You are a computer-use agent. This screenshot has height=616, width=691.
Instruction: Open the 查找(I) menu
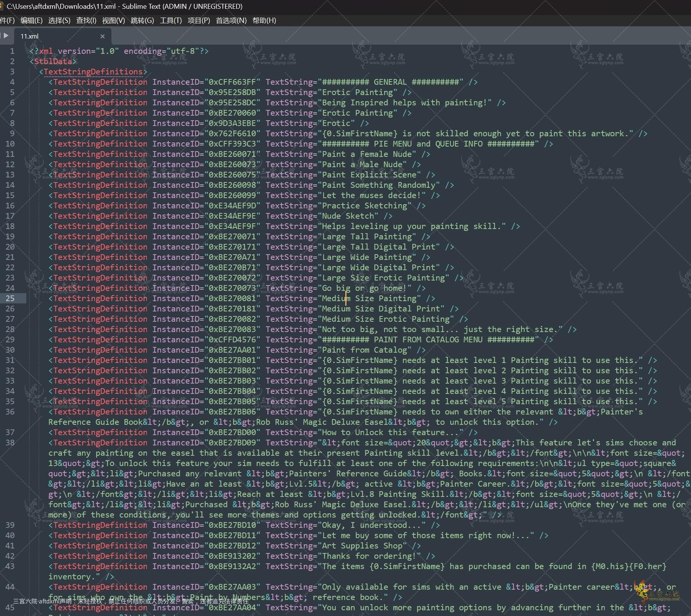[86, 21]
